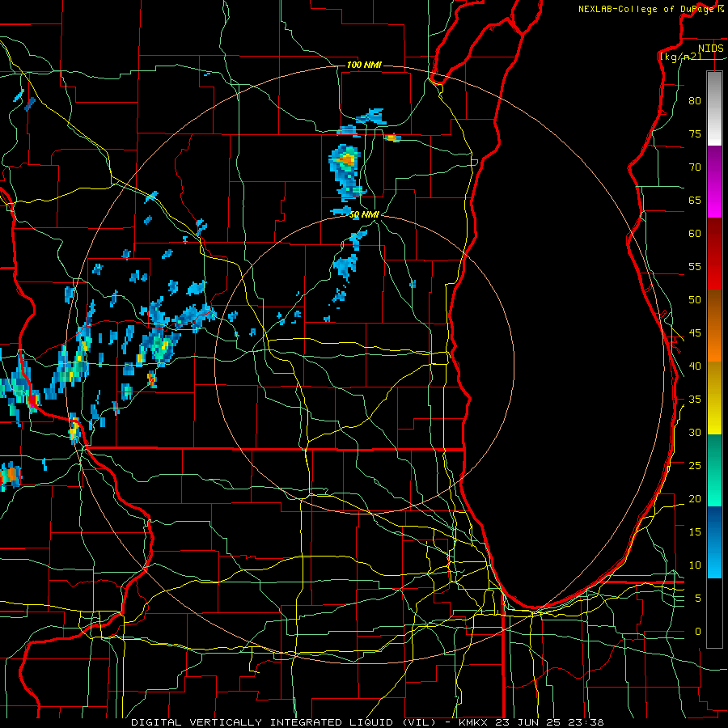The width and height of the screenshot is (728, 728).
Task: Click legend value 25
Action: (695, 466)
